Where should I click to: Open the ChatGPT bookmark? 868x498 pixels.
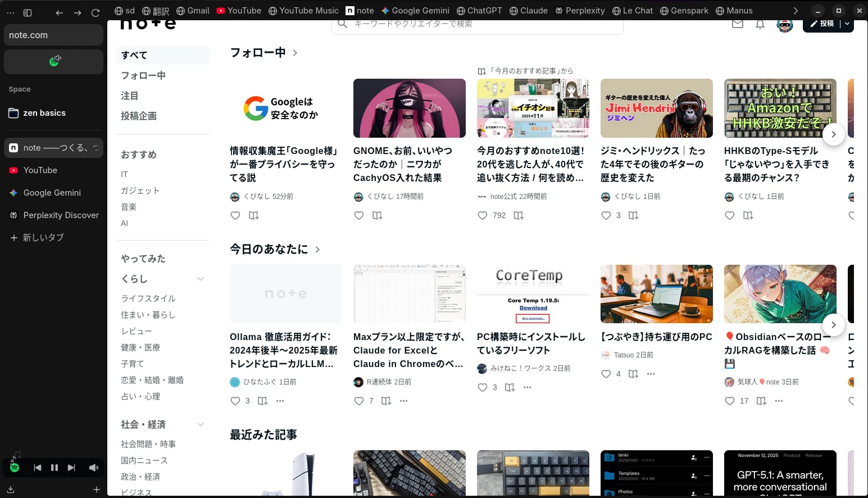coord(479,11)
